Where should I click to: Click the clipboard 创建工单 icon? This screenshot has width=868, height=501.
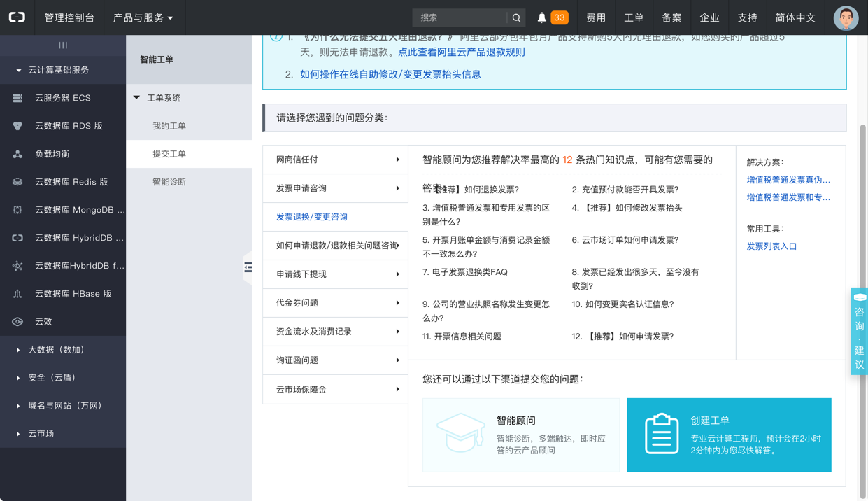(661, 434)
